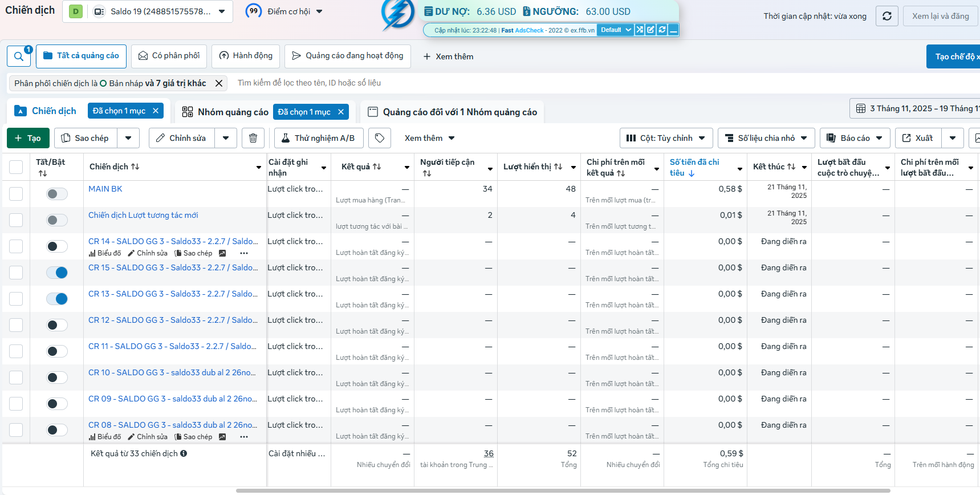Toggle Chiến dịch Lượt tương tác mới switch
This screenshot has width=980, height=495.
click(57, 220)
